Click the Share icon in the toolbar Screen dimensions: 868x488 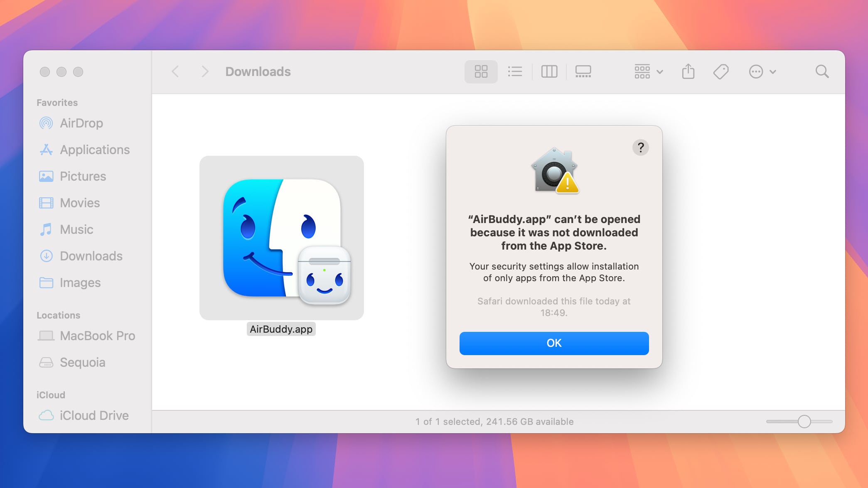click(688, 71)
